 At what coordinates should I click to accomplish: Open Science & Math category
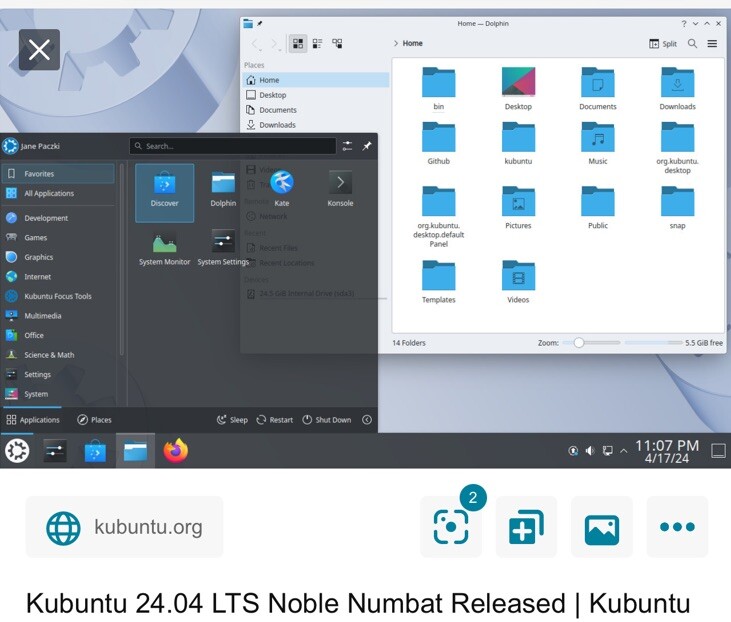tap(58, 355)
